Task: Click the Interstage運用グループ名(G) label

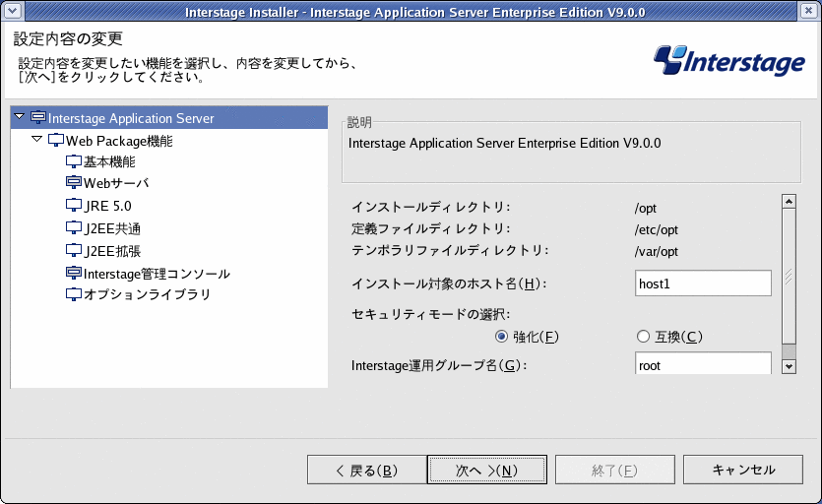Action: 439,365
